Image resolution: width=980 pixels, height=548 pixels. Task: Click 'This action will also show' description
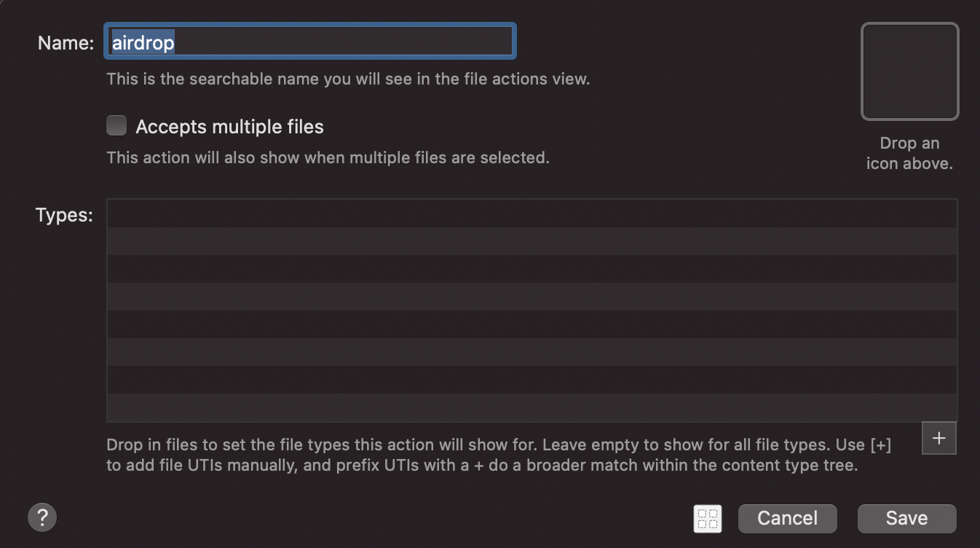click(328, 157)
